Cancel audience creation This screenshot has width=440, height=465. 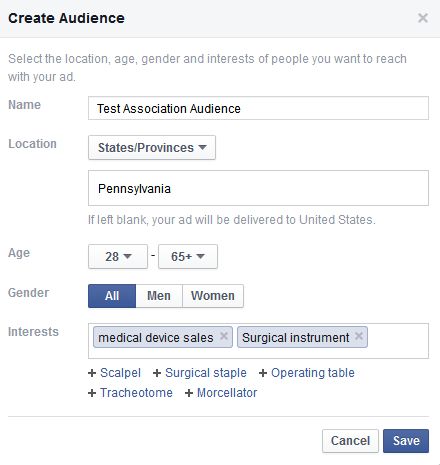tap(350, 441)
